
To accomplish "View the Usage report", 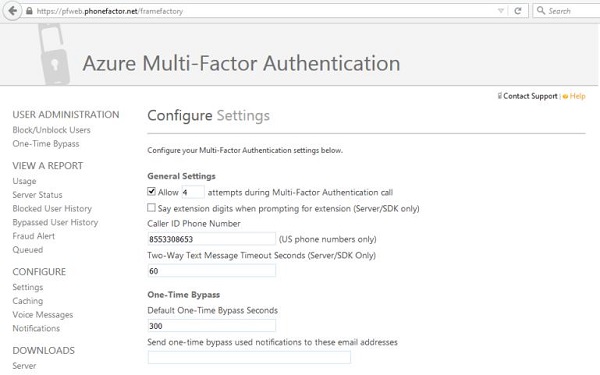I will pyautogui.click(x=24, y=181).
